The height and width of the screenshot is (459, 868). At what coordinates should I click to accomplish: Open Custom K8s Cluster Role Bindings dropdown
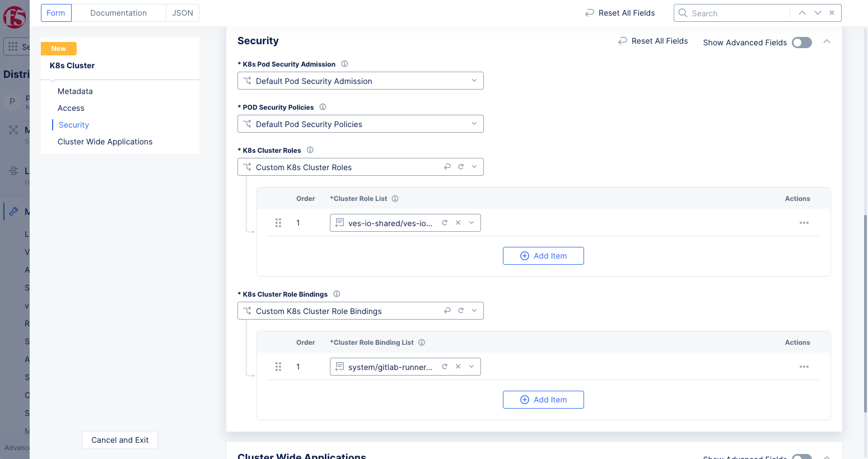click(474, 311)
